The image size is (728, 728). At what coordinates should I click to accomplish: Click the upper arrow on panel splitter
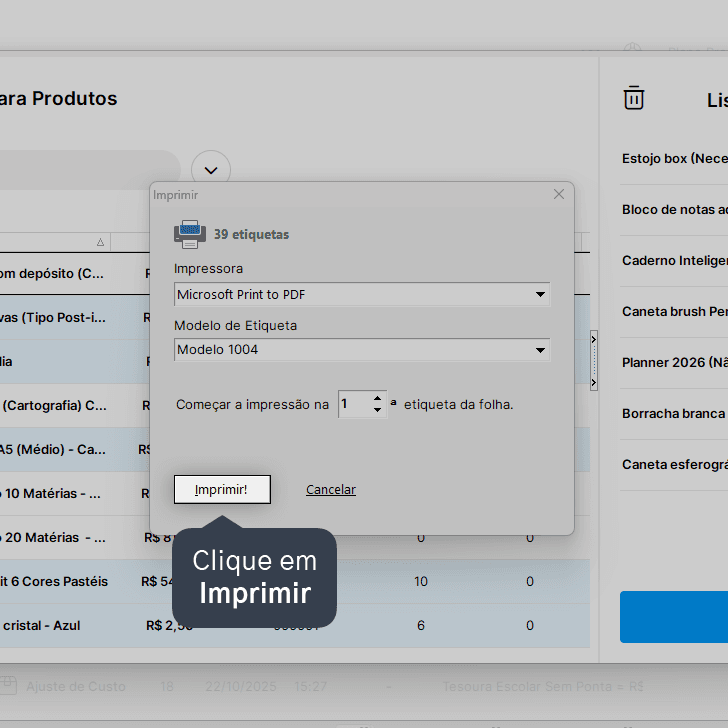point(593,339)
